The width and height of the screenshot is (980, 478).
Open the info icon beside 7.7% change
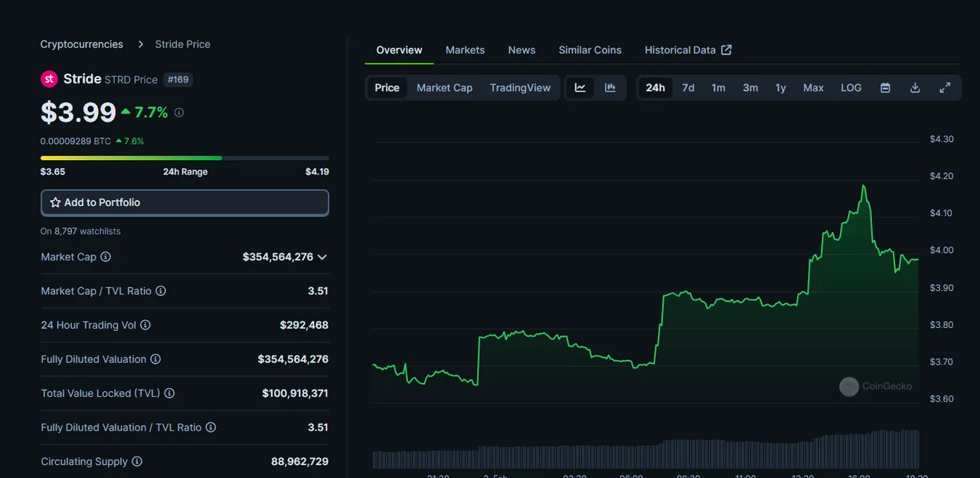(179, 113)
